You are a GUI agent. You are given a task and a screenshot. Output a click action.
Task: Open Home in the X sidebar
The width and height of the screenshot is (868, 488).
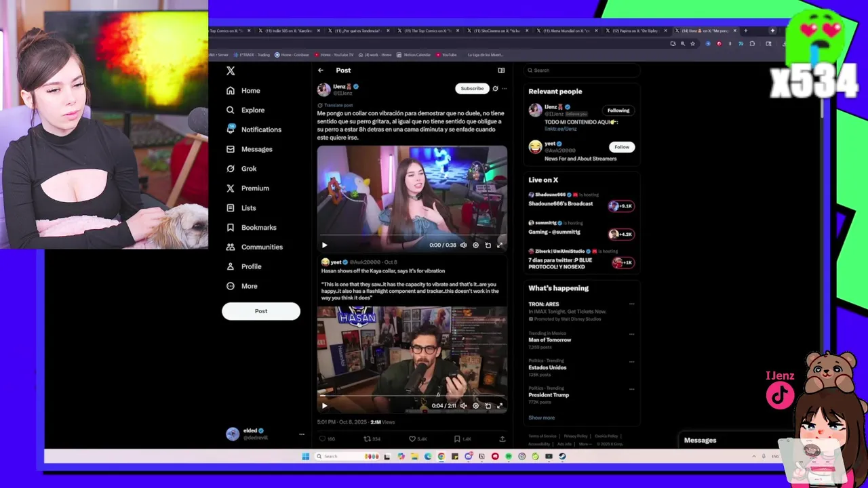[243, 90]
